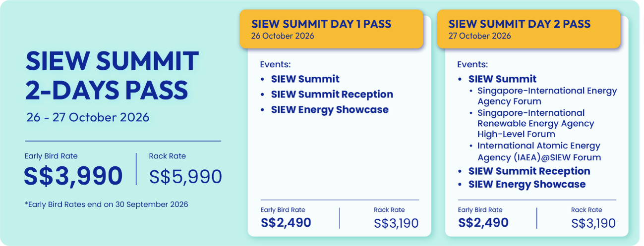Viewport: 644px width, 246px height.
Task: Open International Atomic Energy Agency (IAEA)@SIEW Forum
Action: [539, 151]
